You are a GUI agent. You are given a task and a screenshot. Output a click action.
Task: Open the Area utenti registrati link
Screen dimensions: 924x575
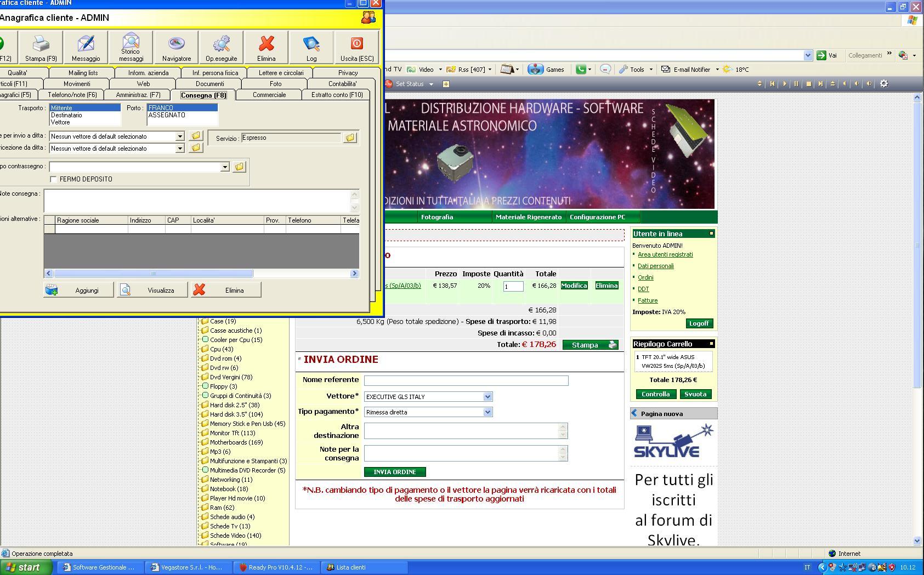[665, 254]
